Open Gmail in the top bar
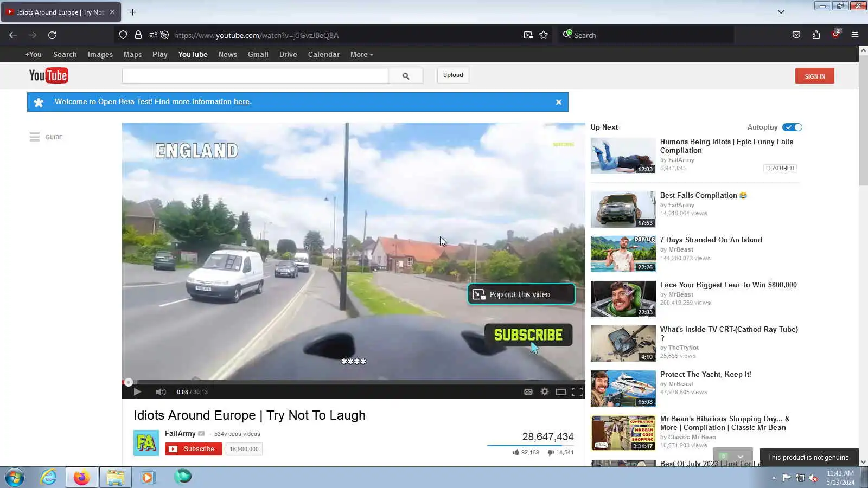Viewport: 868px width, 488px height. point(258,54)
